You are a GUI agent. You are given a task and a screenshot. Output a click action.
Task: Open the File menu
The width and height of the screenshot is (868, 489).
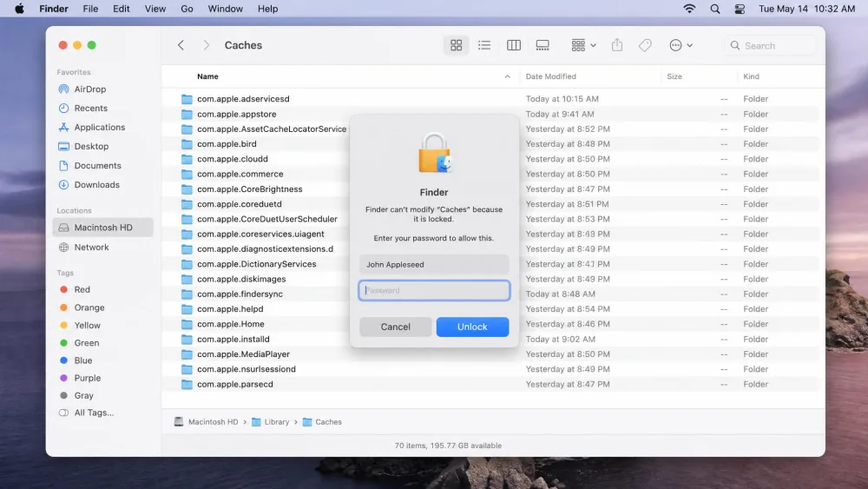tap(90, 9)
